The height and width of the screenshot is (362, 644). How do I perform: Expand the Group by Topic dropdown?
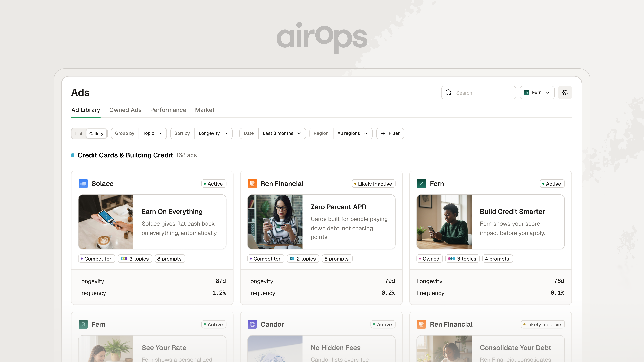point(152,133)
